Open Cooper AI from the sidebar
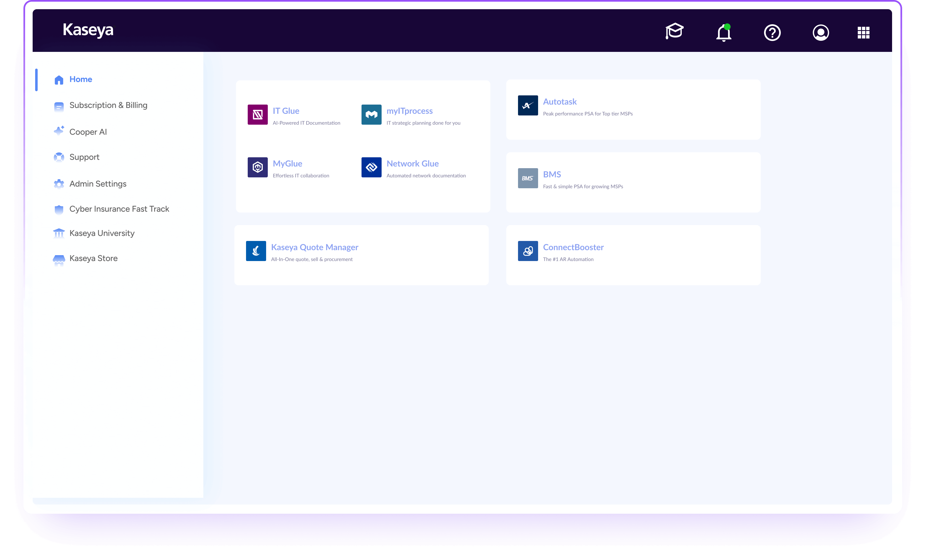The width and height of the screenshot is (925, 560). click(88, 132)
